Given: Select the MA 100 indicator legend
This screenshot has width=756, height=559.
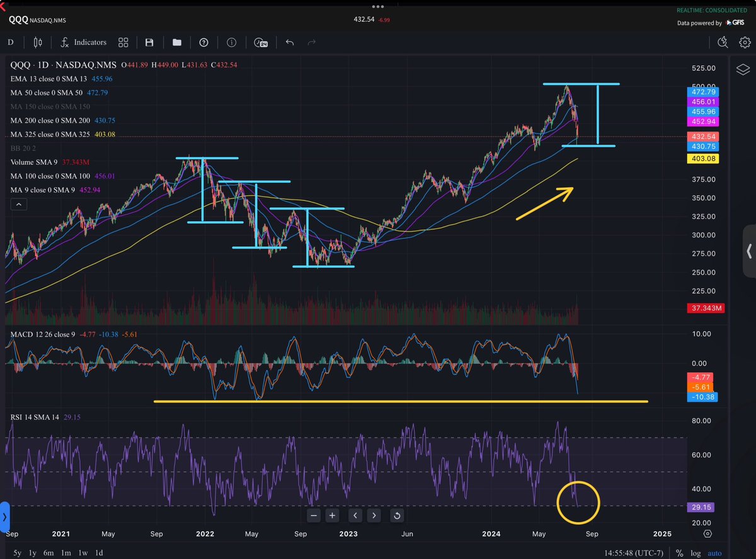Looking at the screenshot, I should (62, 176).
